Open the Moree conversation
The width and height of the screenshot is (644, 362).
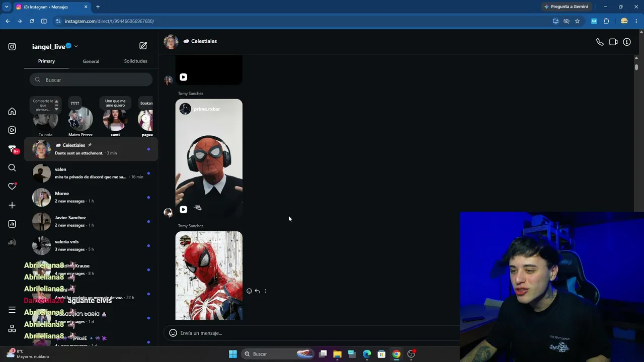pyautogui.click(x=91, y=197)
